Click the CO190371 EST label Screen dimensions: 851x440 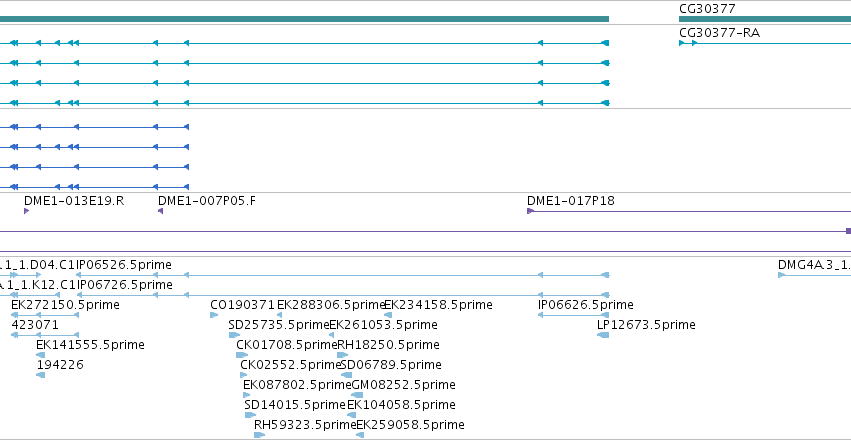pyautogui.click(x=243, y=305)
